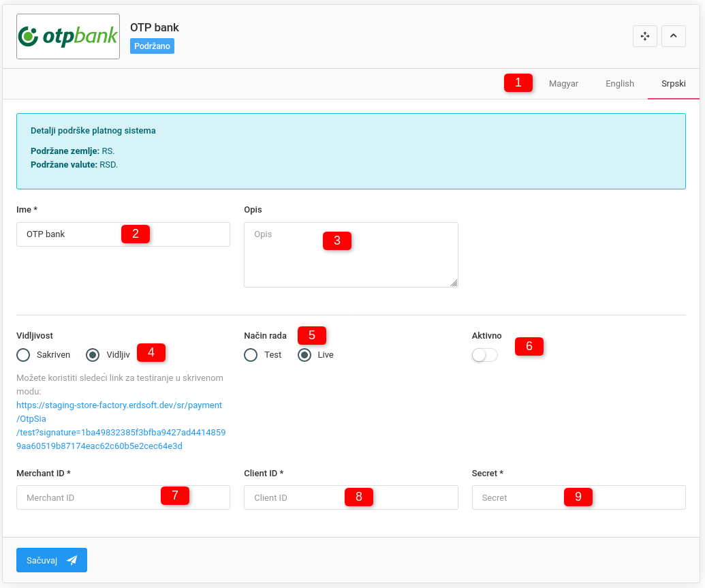Screen dimensions: 705x588
Task: Select the Vidljiv visibility radio button
Action: 93,355
